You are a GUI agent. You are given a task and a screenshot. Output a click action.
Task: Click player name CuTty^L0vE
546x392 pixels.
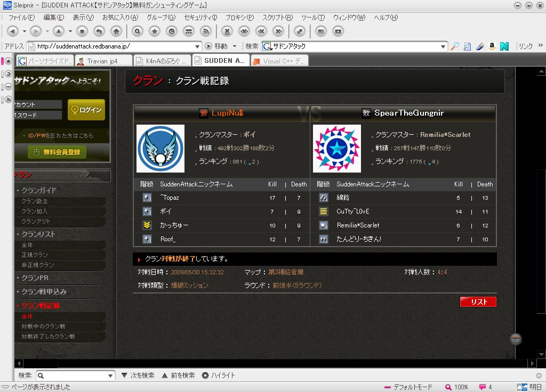point(353,211)
